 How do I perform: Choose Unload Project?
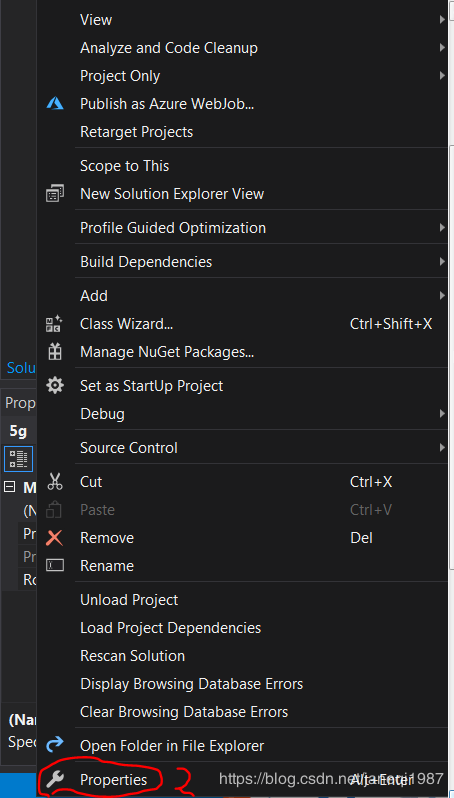[x=129, y=600]
